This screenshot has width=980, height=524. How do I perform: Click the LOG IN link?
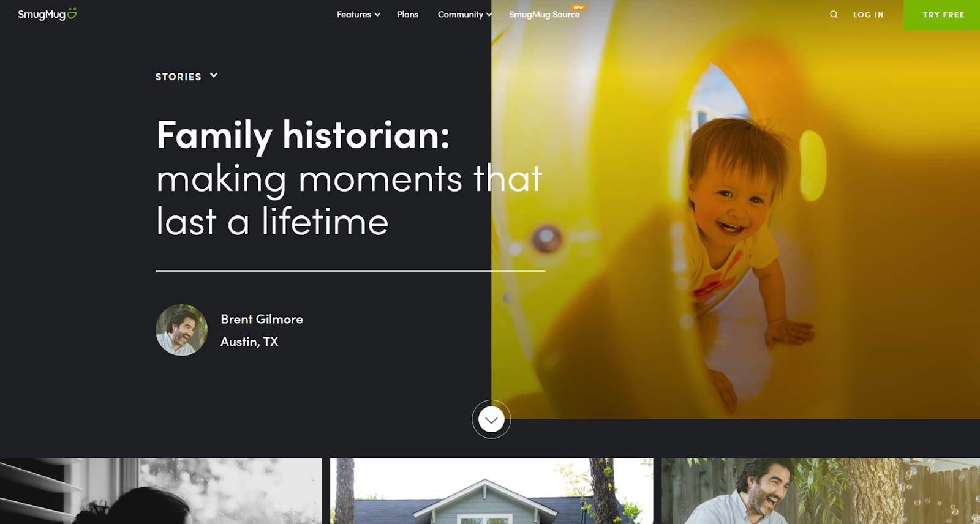click(x=869, y=15)
